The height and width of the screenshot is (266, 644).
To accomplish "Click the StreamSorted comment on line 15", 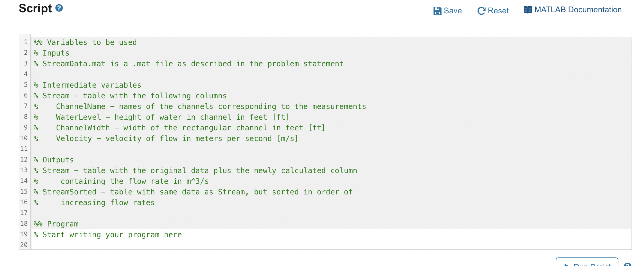I will point(193,192).
